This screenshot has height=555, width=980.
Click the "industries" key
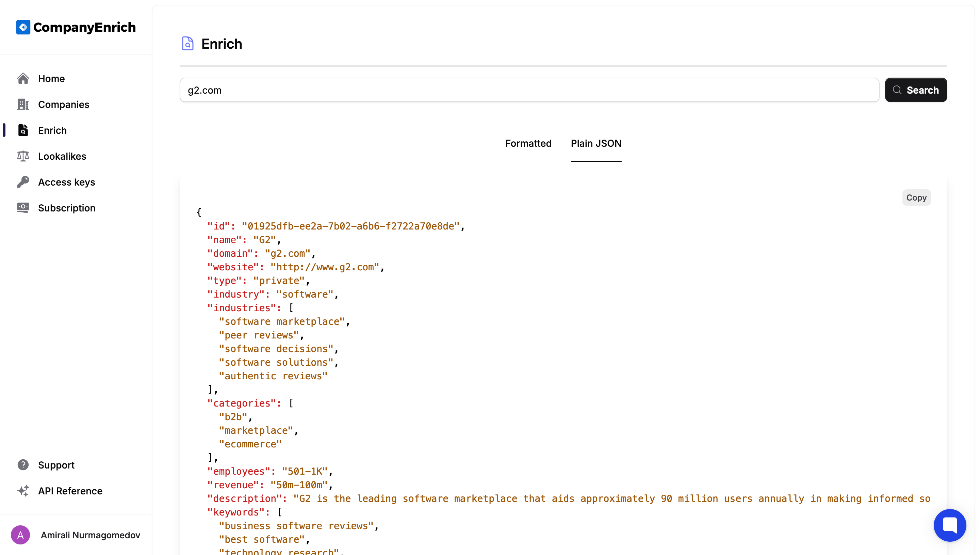[x=242, y=307]
